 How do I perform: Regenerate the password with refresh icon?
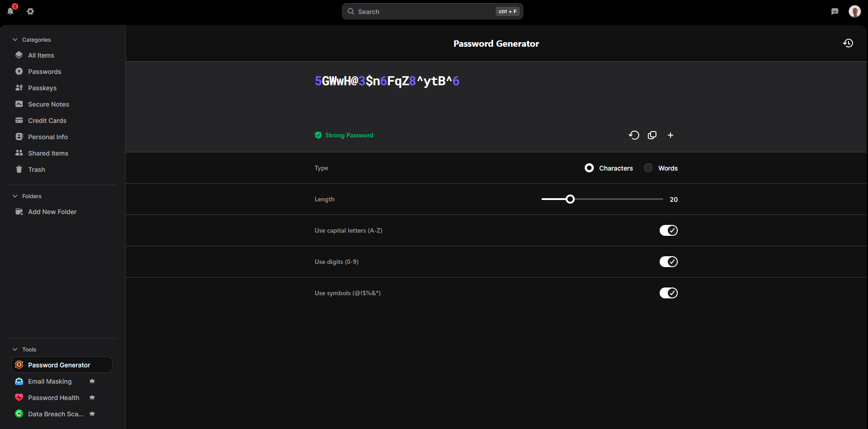point(634,135)
